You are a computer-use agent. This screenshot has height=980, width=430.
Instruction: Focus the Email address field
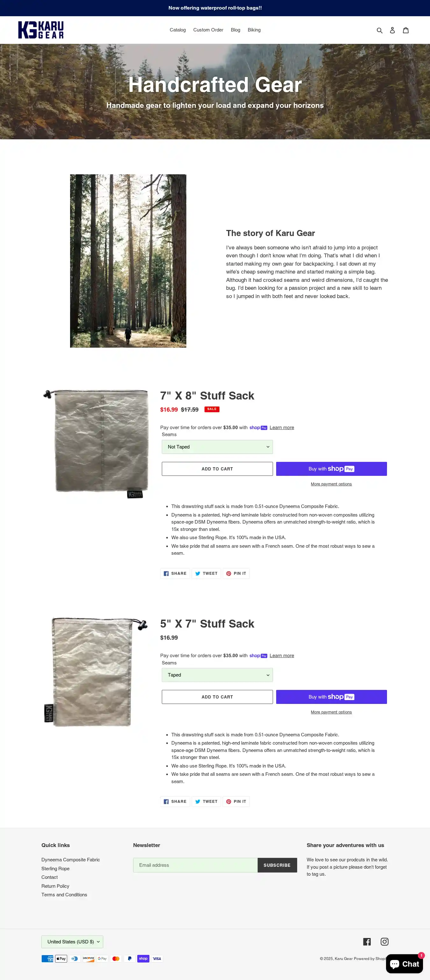point(195,865)
